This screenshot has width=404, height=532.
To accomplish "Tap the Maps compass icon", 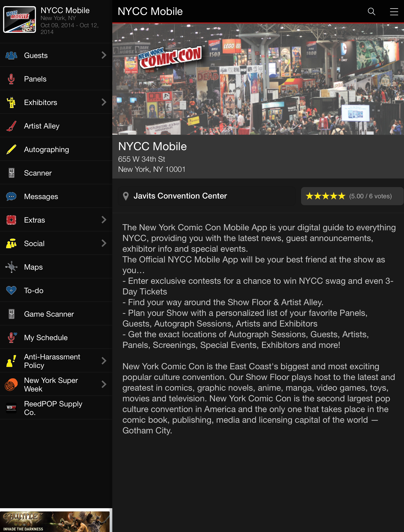I will tap(11, 267).
